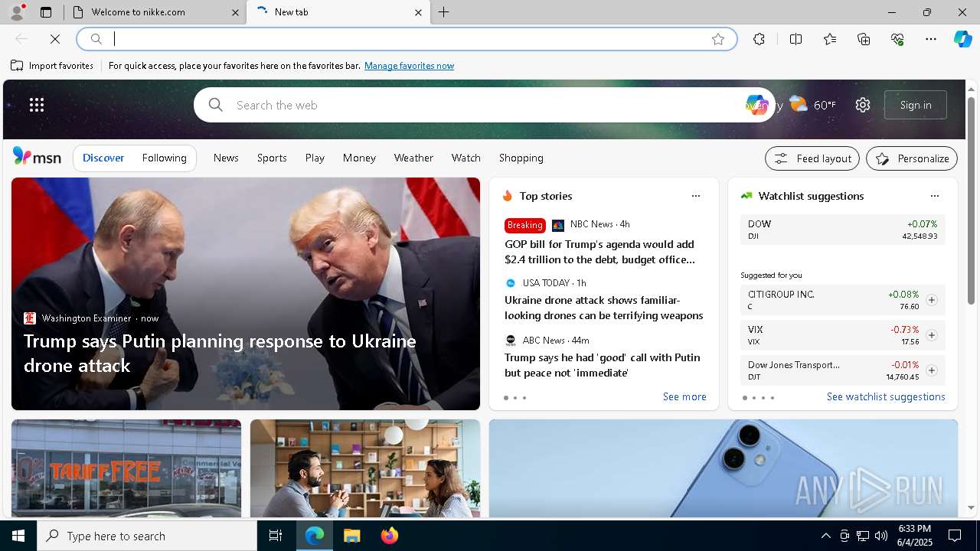Click See more under Top stories
Viewport: 980px width, 551px height.
click(x=684, y=396)
